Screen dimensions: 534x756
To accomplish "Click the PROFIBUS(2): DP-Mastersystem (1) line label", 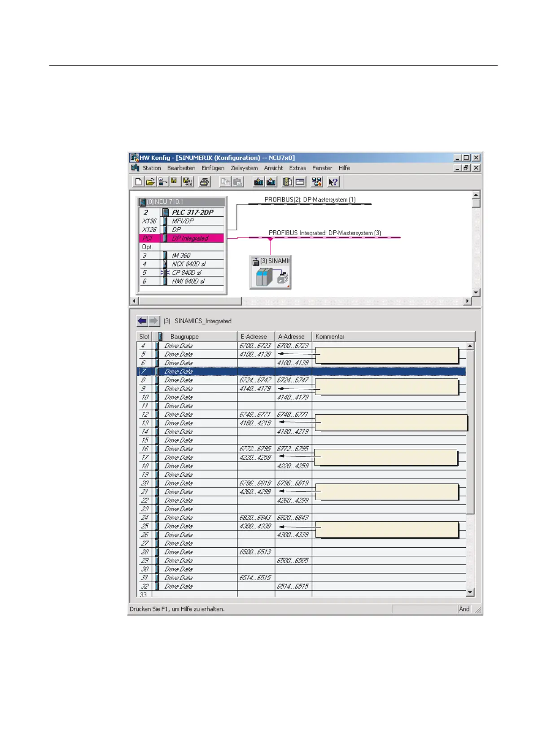I will coord(310,199).
